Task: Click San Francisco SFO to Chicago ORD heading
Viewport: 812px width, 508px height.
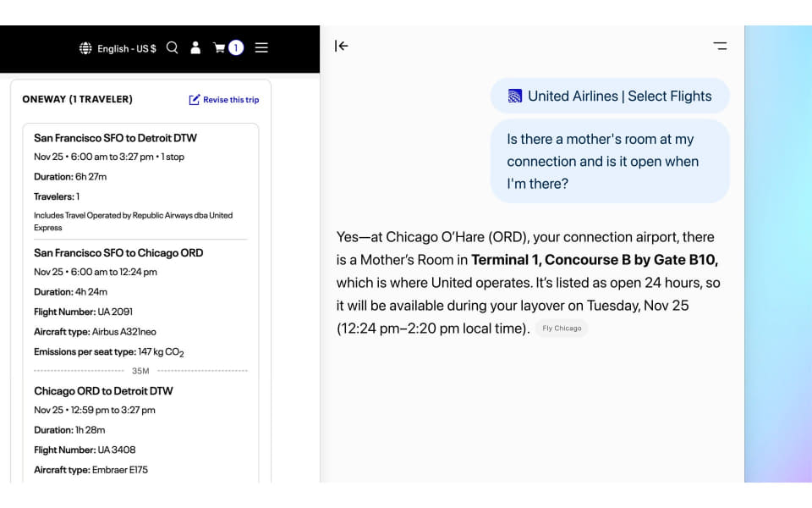Action: coord(118,253)
